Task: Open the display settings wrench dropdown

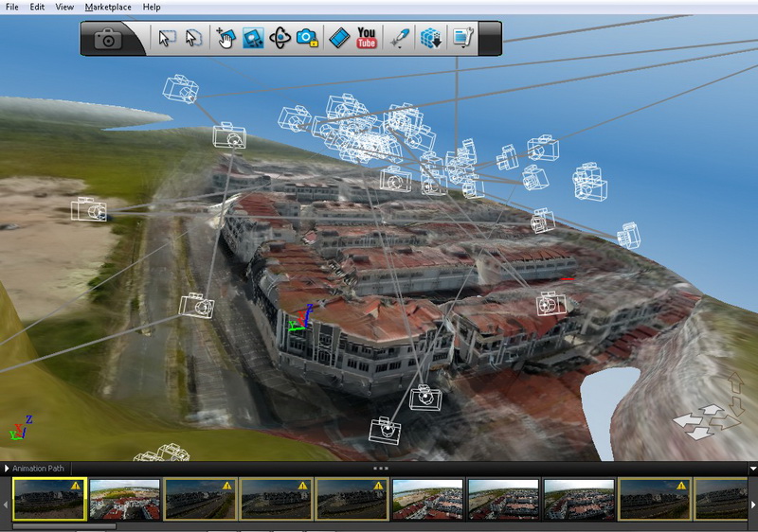Action: 462,39
